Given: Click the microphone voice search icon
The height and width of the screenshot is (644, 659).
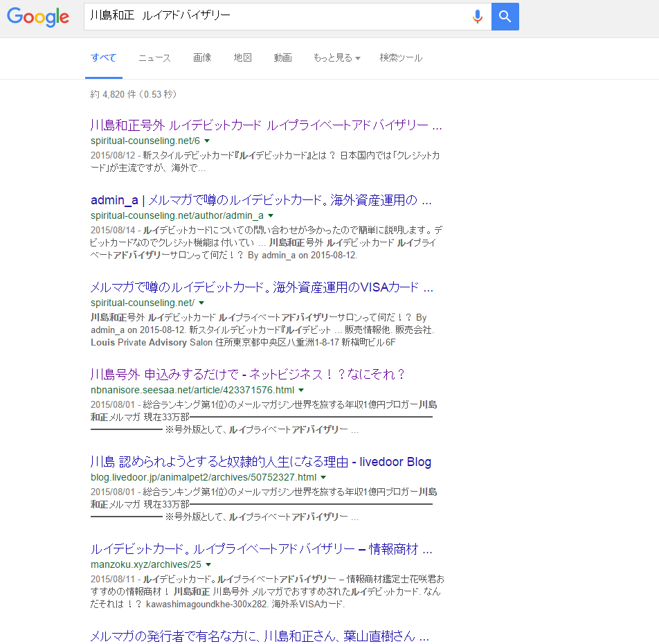Looking at the screenshot, I should tap(477, 17).
